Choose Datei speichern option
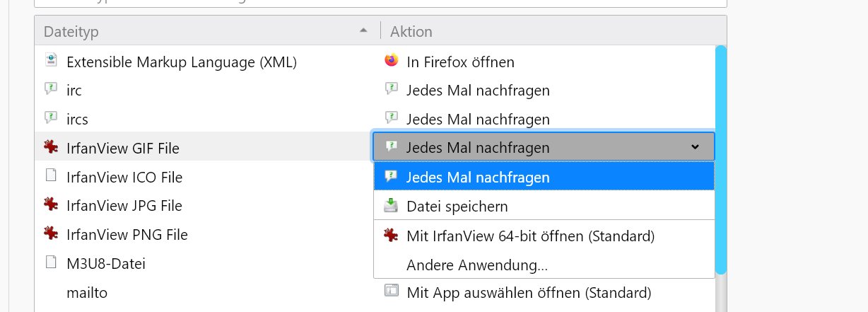The image size is (868, 312). coord(457,207)
